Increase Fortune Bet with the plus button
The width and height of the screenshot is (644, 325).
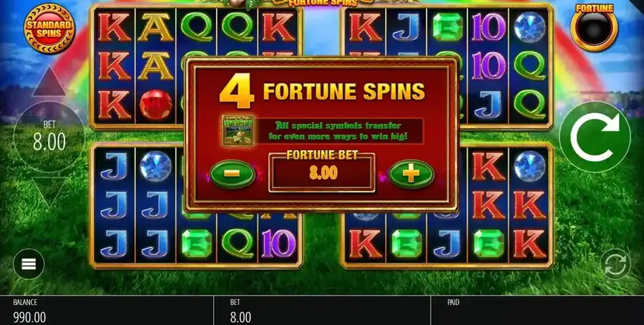pyautogui.click(x=411, y=174)
